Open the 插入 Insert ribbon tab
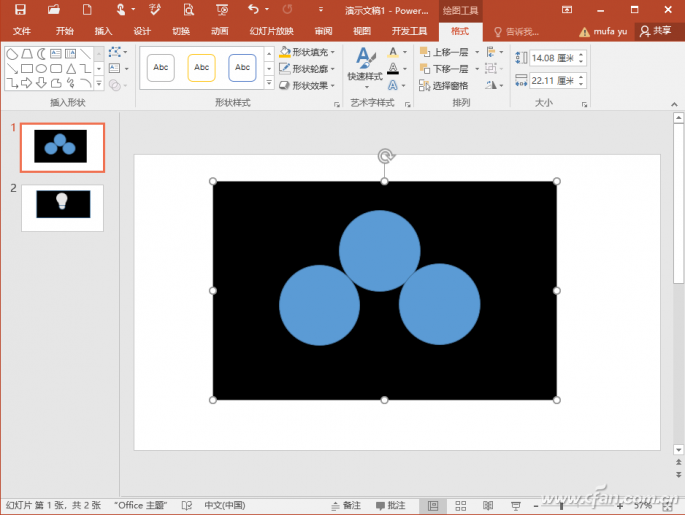Screen dimensions: 685x515 tap(103, 31)
